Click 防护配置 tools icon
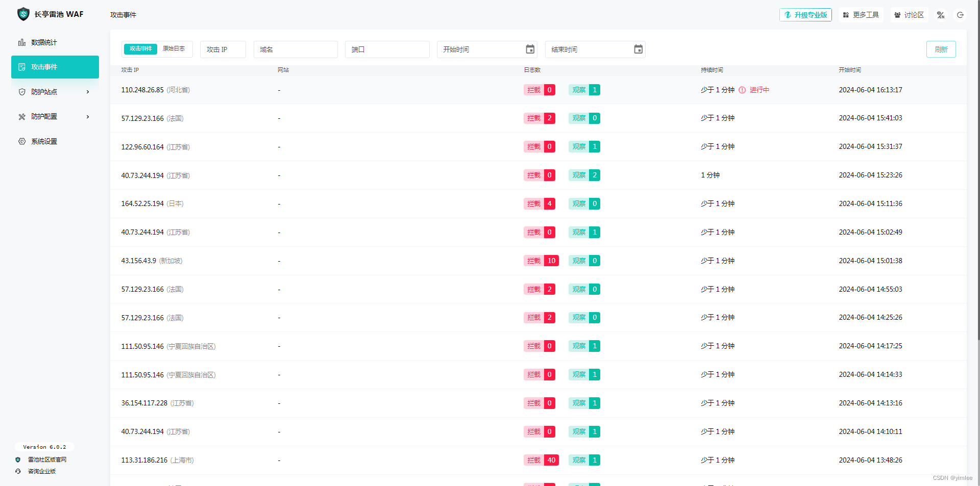This screenshot has height=486, width=980. pos(22,117)
